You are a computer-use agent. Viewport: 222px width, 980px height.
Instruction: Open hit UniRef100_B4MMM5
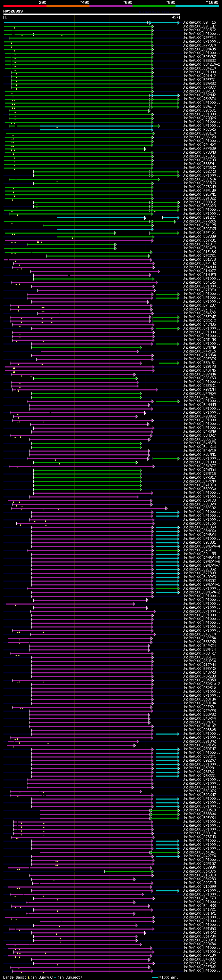point(199,405)
